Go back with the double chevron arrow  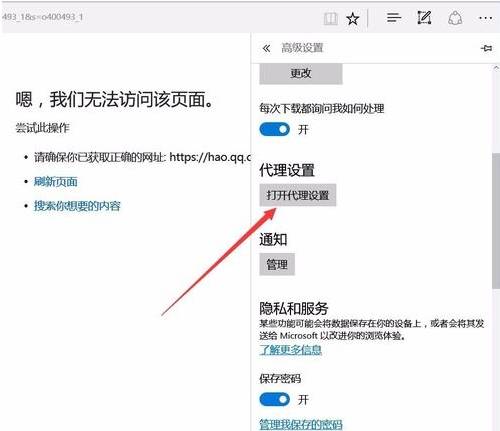coord(266,48)
